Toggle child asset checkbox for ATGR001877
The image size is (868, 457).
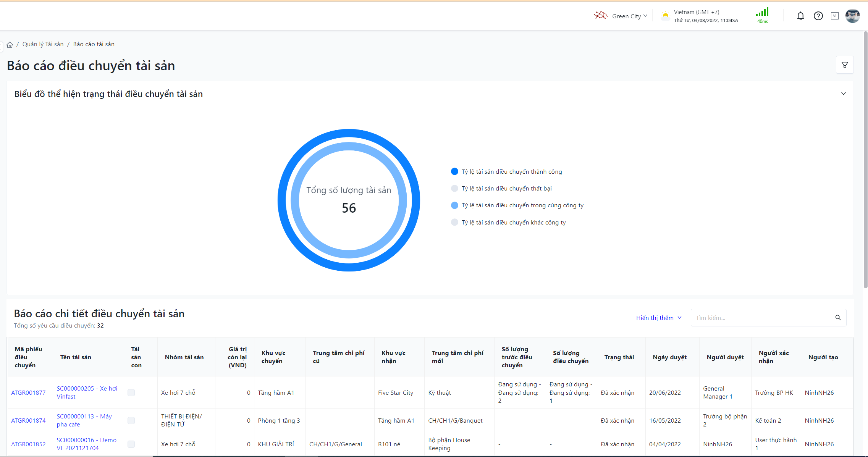click(x=131, y=392)
